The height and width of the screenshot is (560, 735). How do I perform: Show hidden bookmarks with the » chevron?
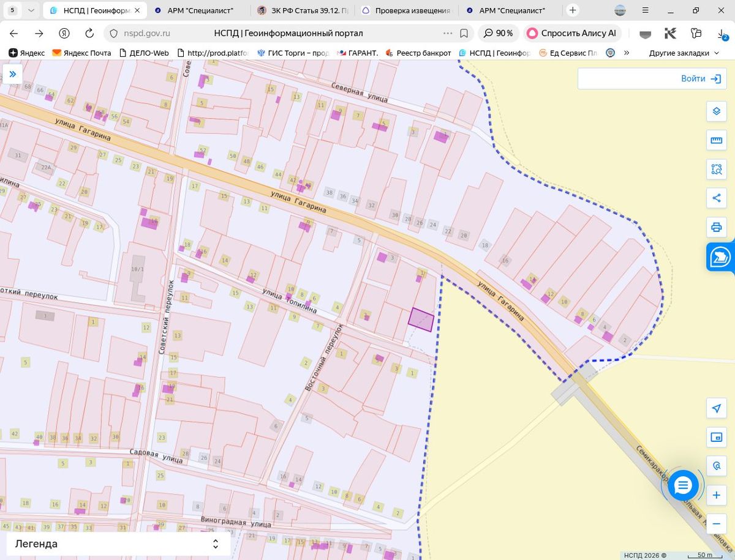[627, 53]
